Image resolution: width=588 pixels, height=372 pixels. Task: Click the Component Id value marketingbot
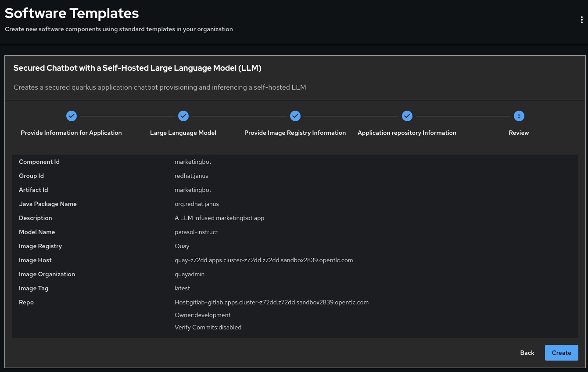pos(193,162)
